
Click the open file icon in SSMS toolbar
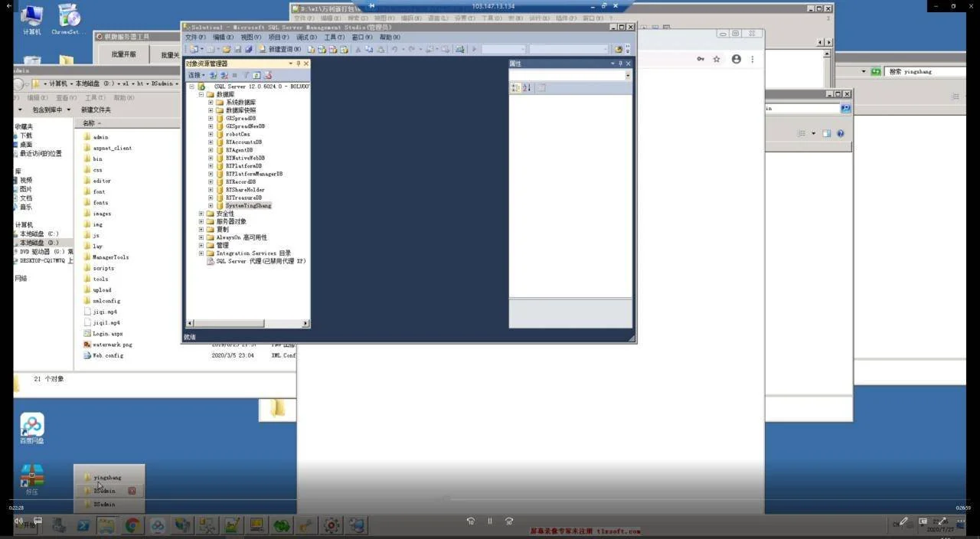[x=227, y=50]
